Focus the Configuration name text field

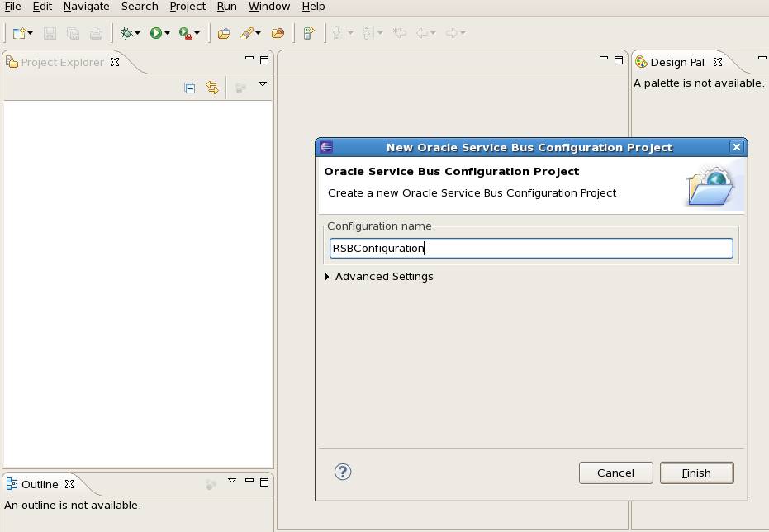pyautogui.click(x=531, y=248)
